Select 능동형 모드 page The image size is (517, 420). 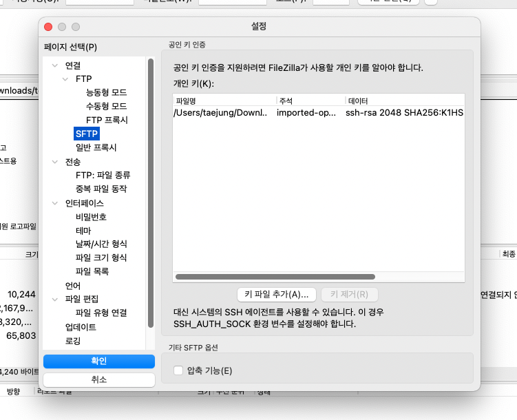tap(107, 93)
